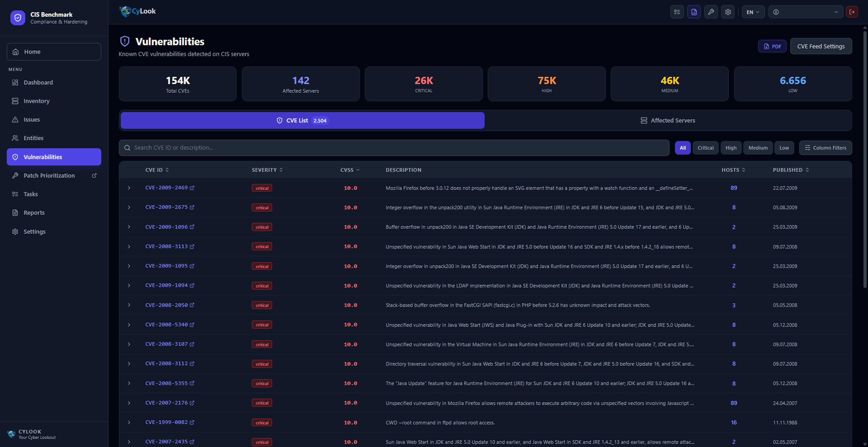The width and height of the screenshot is (868, 447).
Task: Click the CIS Benchmark shield logo
Action: pyautogui.click(x=18, y=18)
